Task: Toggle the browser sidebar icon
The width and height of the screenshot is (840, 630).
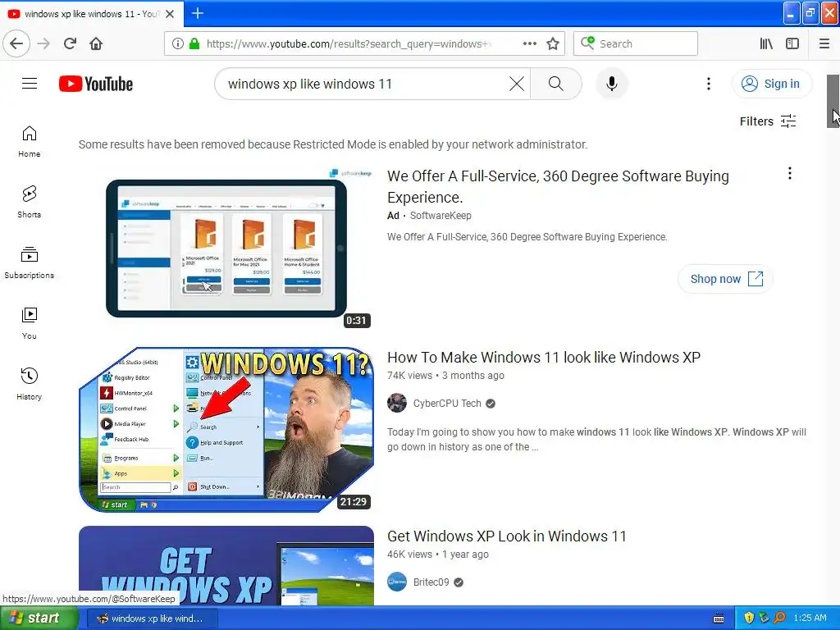Action: pos(792,44)
